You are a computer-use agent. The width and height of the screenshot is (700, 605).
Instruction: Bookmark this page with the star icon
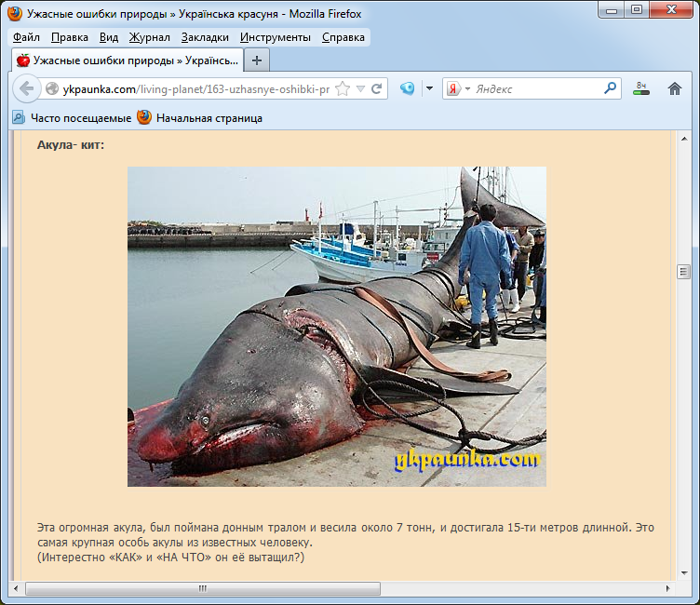coord(343,89)
